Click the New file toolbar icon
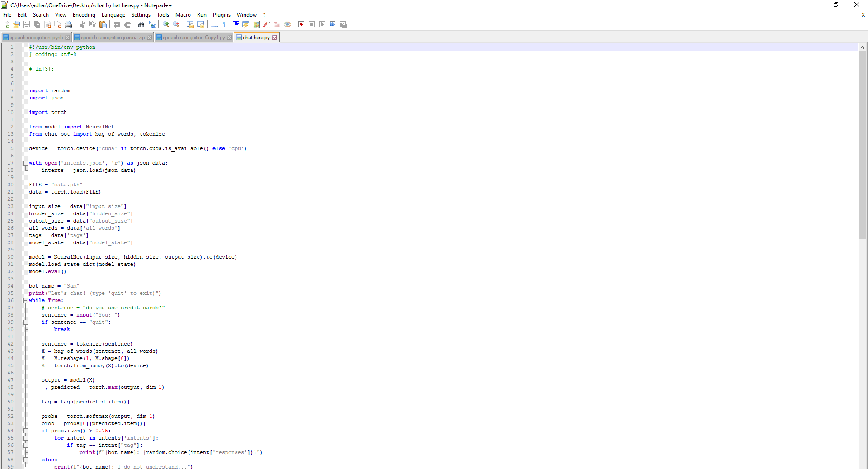This screenshot has width=868, height=469. (6, 24)
